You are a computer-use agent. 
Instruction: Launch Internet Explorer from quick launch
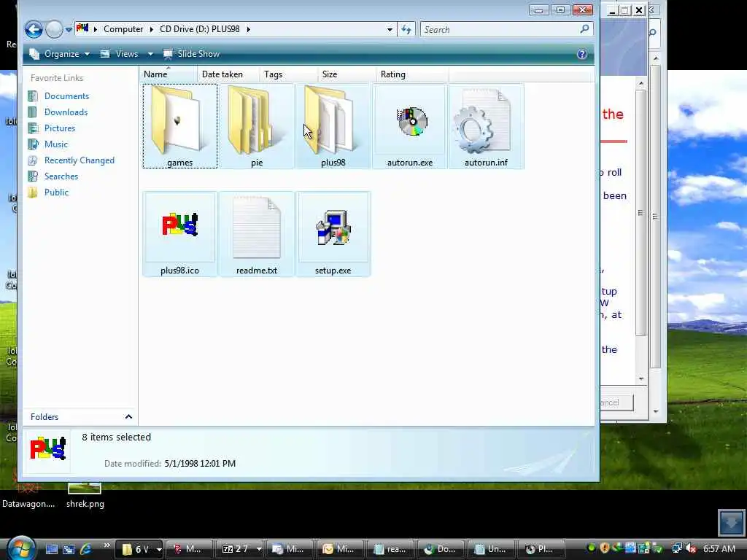click(x=86, y=549)
